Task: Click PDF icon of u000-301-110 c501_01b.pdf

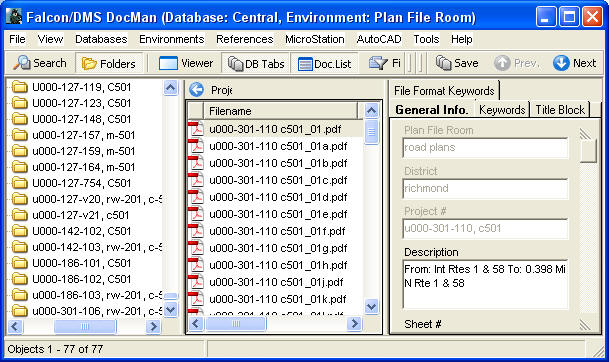Action: tap(196, 163)
